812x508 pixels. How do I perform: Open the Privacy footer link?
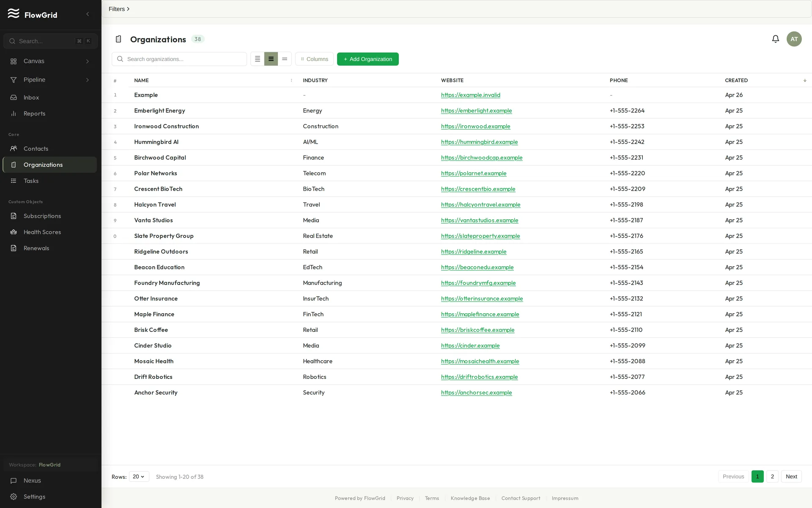405,498
